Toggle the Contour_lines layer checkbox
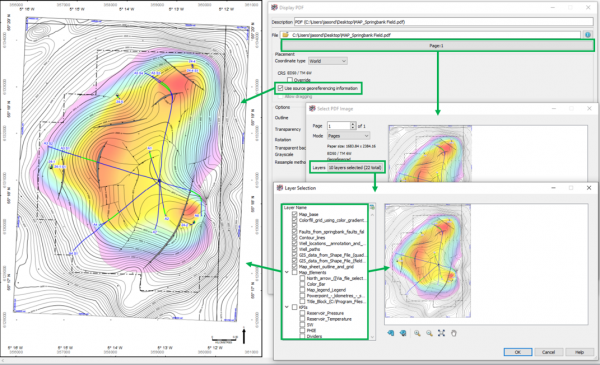 pyautogui.click(x=295, y=238)
